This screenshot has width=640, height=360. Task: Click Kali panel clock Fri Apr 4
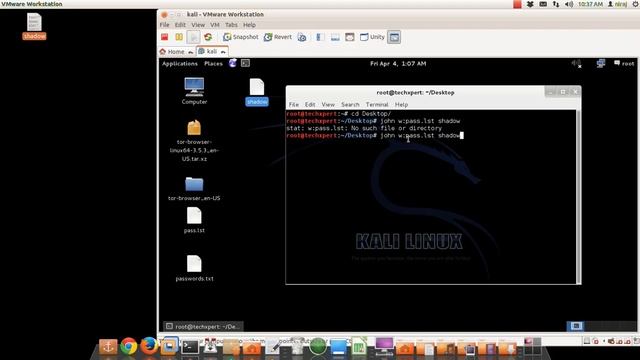click(398, 64)
